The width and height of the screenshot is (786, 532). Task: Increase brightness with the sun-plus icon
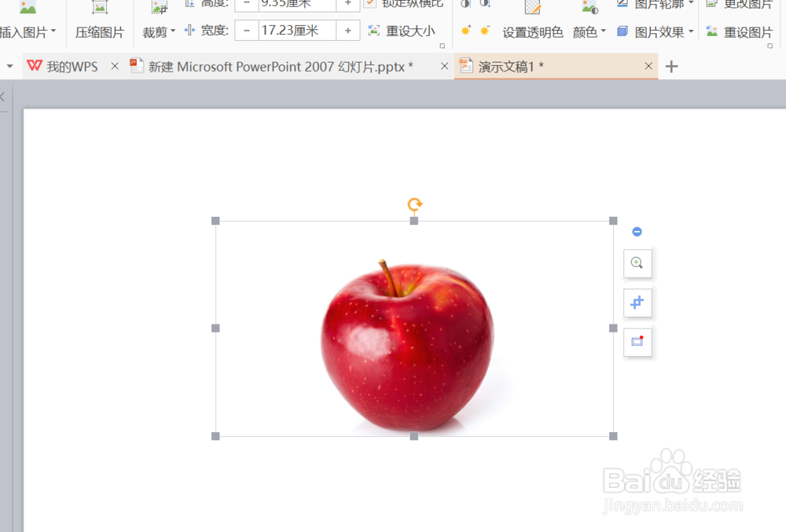(x=465, y=31)
